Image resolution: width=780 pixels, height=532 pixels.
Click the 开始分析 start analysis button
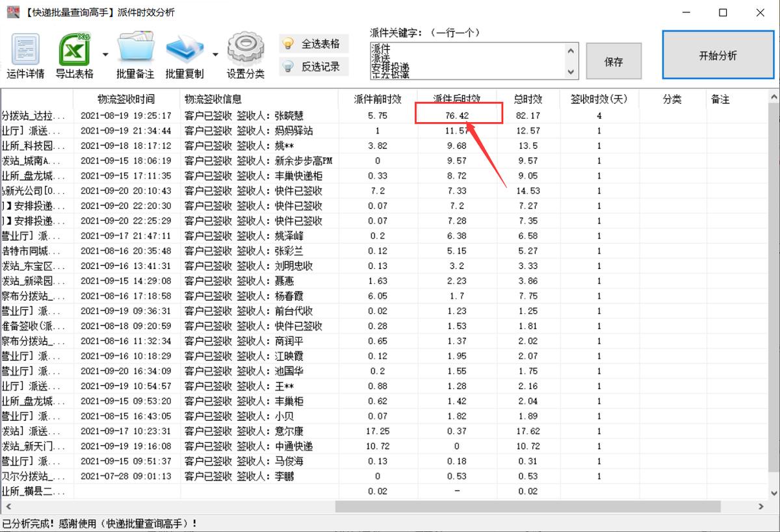[x=718, y=56]
